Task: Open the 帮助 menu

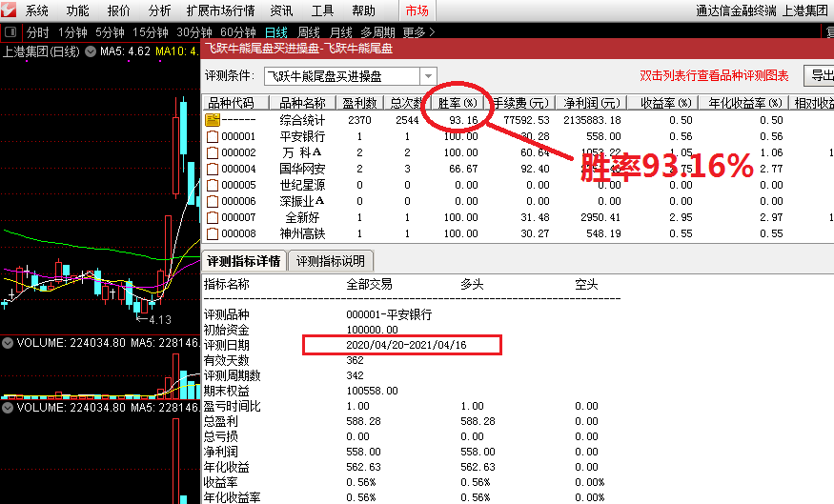Action: pos(363,10)
